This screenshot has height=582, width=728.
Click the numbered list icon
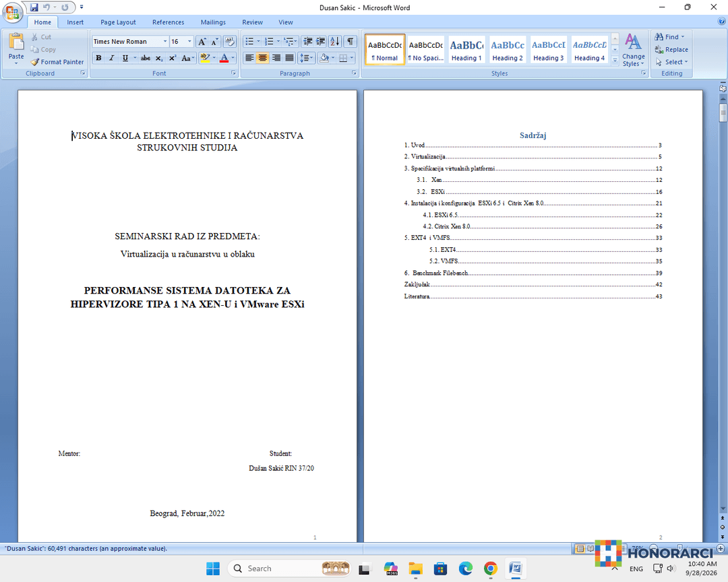click(269, 42)
